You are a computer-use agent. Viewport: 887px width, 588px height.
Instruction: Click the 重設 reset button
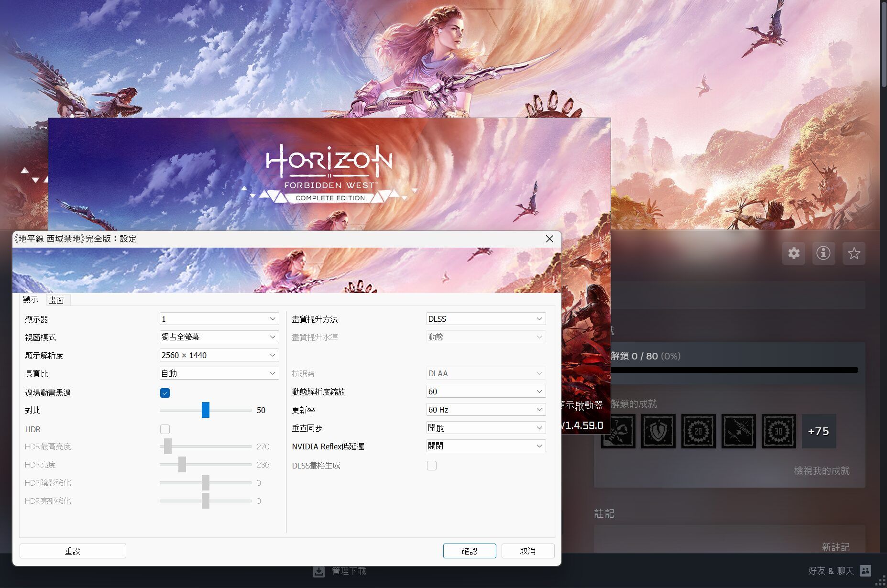(73, 551)
